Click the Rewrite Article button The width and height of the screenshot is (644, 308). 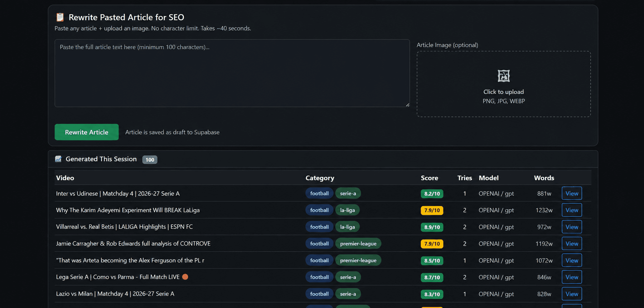click(87, 132)
